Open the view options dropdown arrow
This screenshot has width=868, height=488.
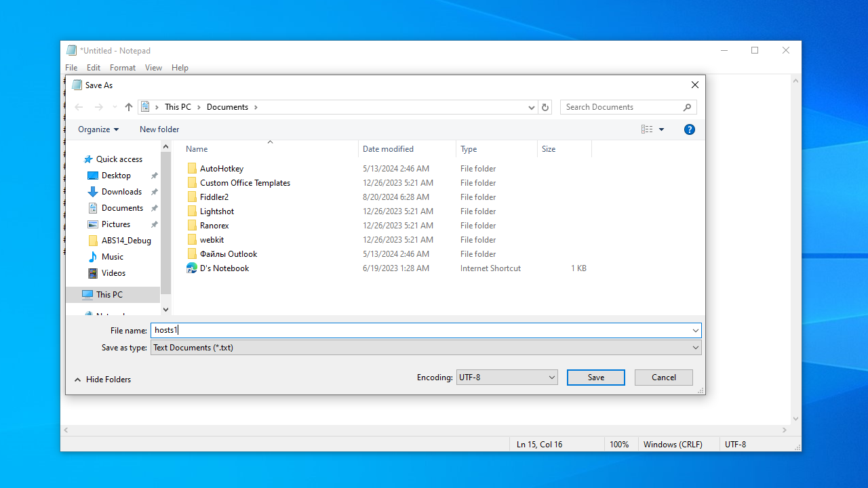(x=662, y=129)
